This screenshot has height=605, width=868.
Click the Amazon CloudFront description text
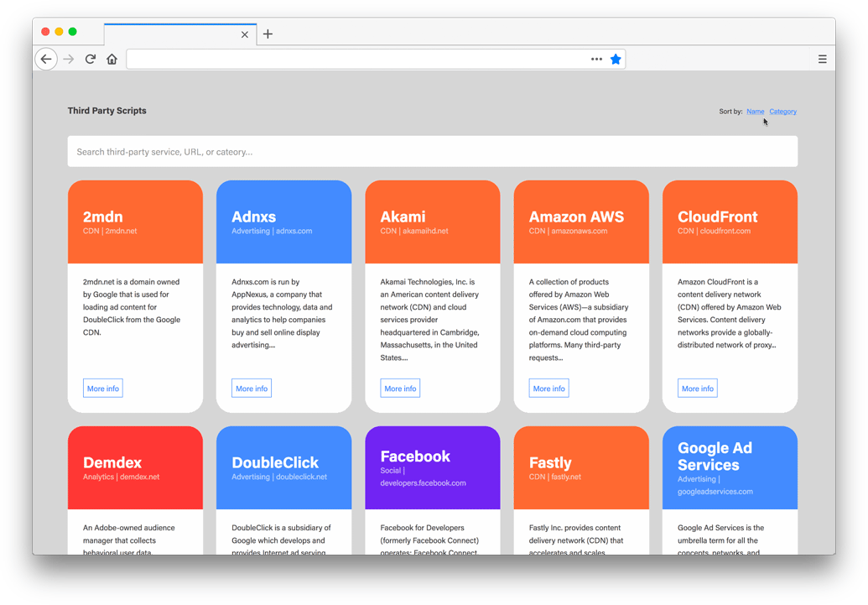point(729,313)
